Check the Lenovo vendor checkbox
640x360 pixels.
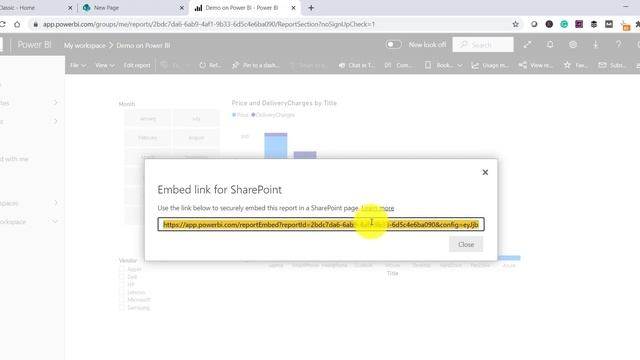(122, 292)
